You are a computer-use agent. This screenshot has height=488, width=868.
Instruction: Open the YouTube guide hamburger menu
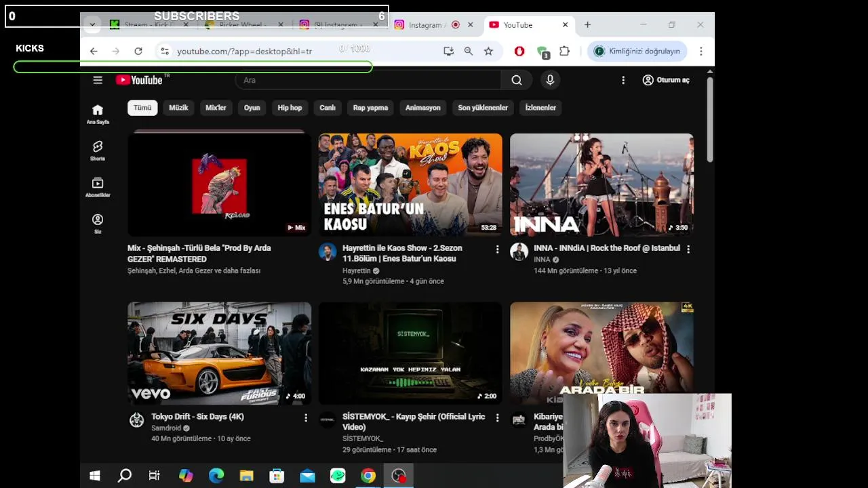(98, 80)
